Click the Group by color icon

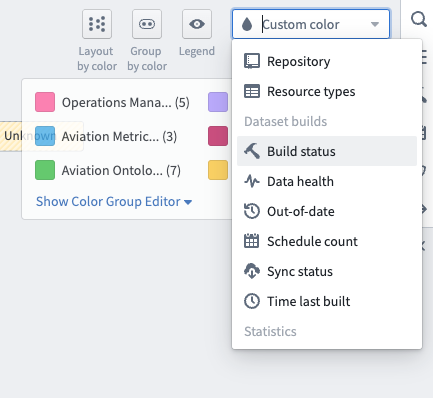[147, 24]
